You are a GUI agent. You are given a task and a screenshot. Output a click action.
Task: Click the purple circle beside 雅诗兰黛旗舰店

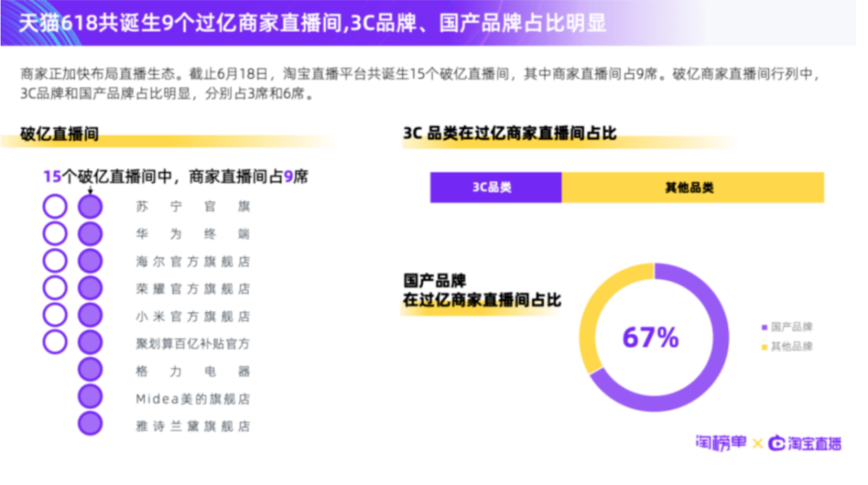89,423
